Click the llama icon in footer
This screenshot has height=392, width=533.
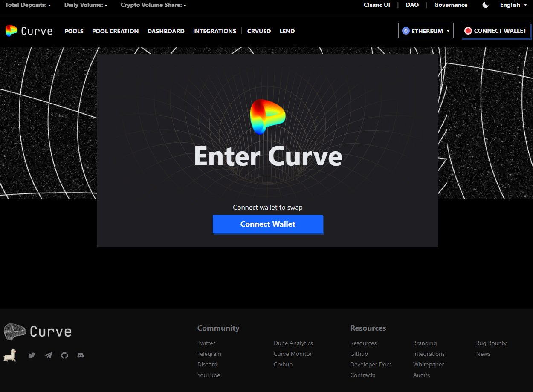[x=10, y=355]
